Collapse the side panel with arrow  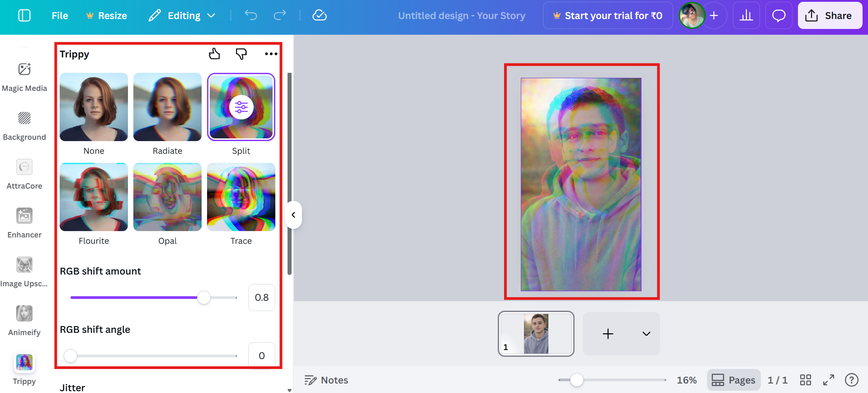pos(293,215)
